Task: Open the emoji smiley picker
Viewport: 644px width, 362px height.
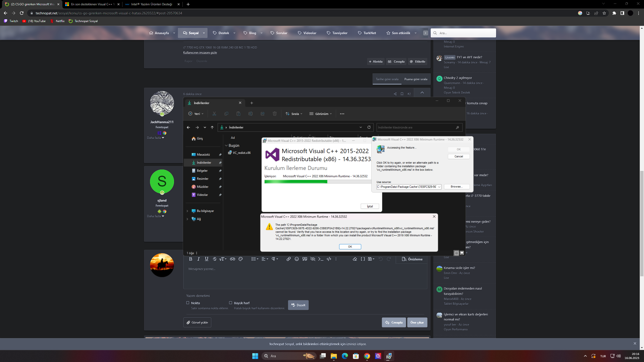Action: click(x=297, y=259)
